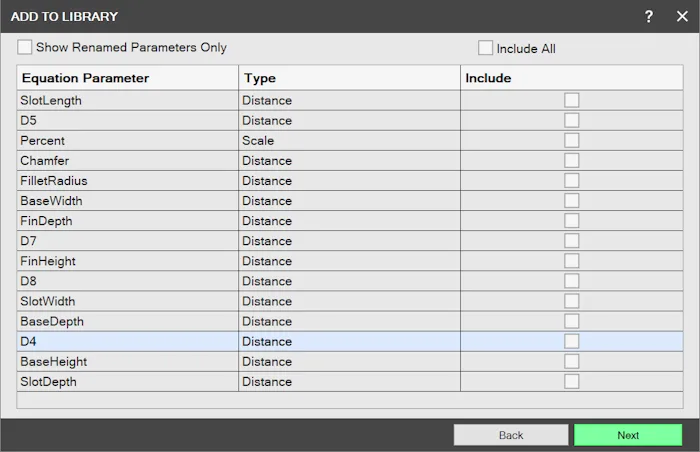Select the BaseHeight parameter name

(54, 362)
